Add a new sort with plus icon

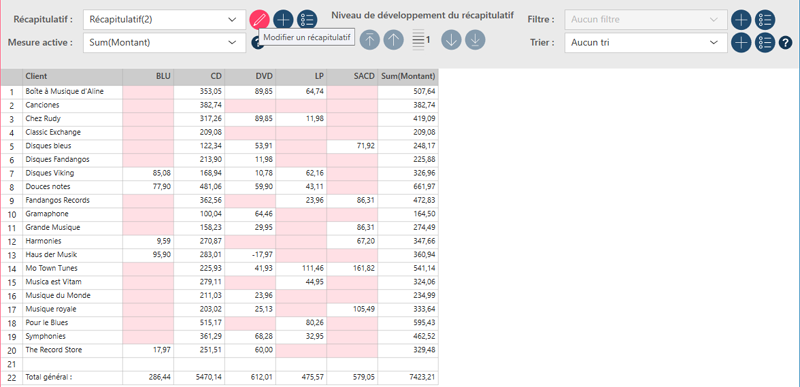click(x=741, y=43)
